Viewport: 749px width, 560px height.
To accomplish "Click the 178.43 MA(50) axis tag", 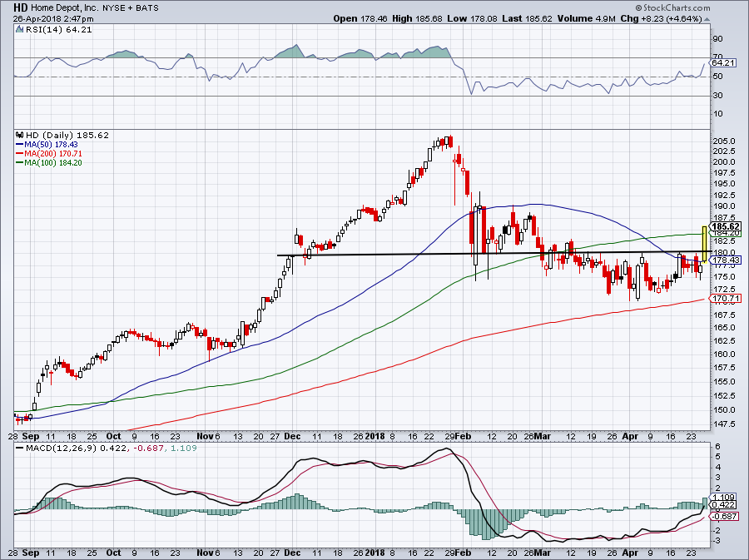I will pyautogui.click(x=725, y=260).
